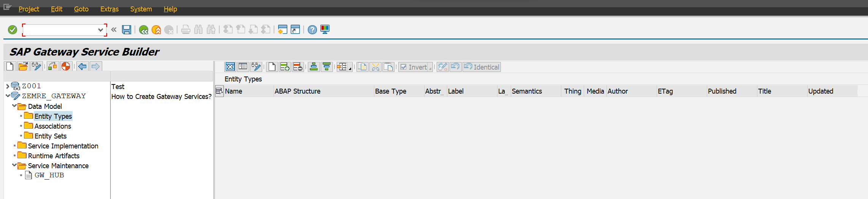This screenshot has width=868, height=199.
Task: Open the Project menu
Action: pyautogui.click(x=29, y=9)
